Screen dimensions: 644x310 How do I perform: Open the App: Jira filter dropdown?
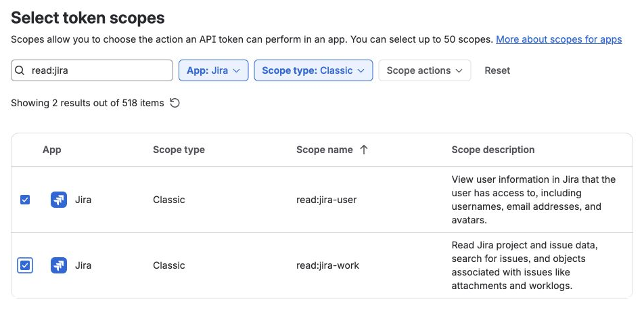tap(214, 70)
